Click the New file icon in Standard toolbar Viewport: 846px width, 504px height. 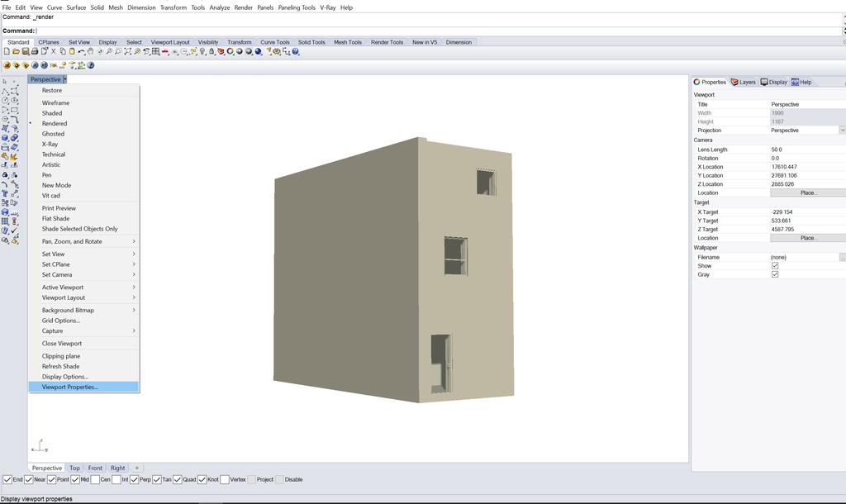tap(7, 51)
